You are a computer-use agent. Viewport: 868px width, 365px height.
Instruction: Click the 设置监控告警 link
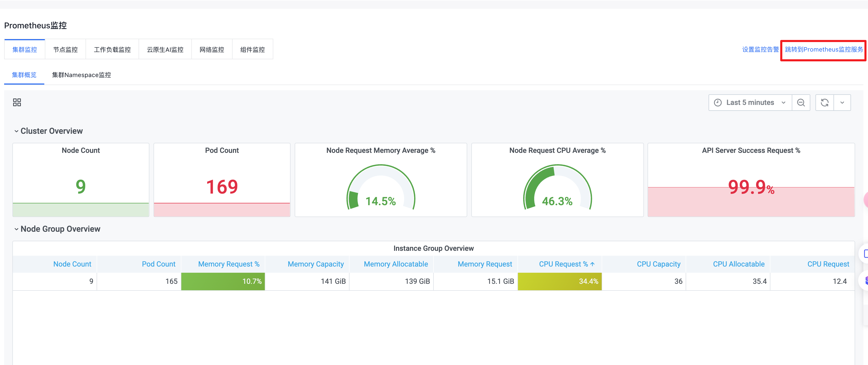[760, 49]
